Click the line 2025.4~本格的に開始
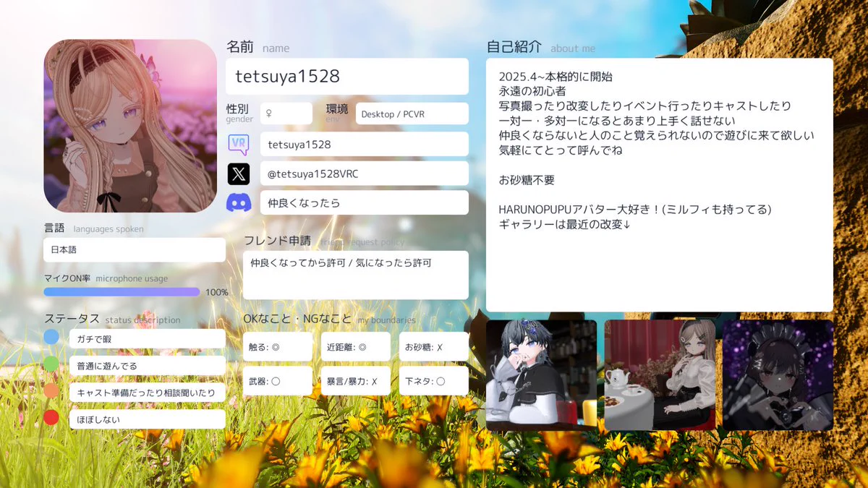 [556, 77]
